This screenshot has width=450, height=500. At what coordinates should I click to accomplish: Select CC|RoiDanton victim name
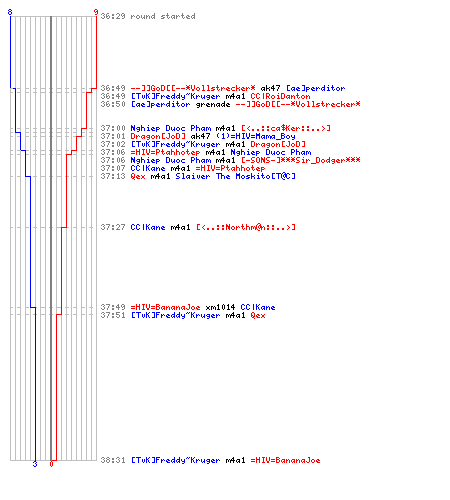click(x=280, y=96)
